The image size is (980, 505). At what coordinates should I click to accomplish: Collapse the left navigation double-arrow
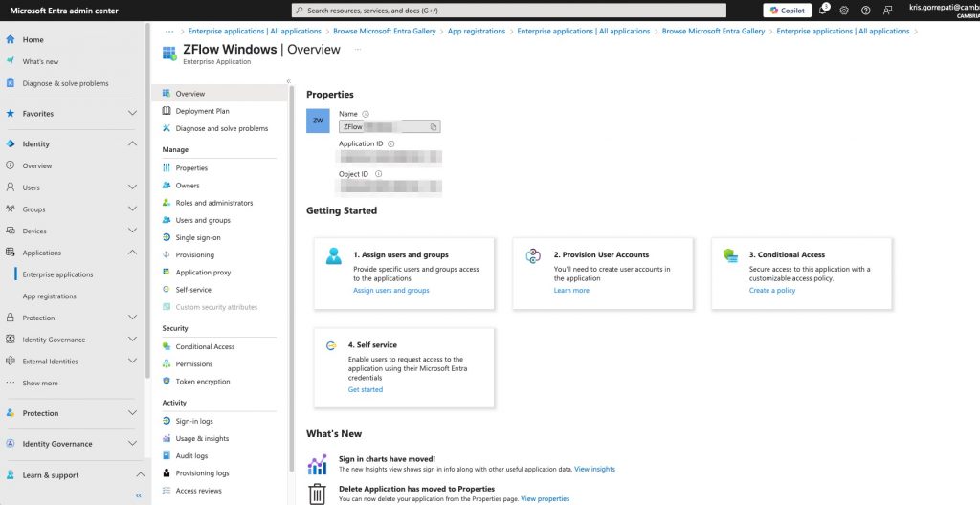(x=139, y=495)
